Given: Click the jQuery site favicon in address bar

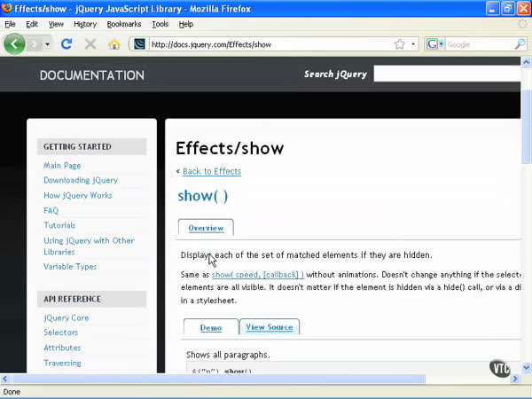Looking at the screenshot, I should pyautogui.click(x=139, y=43).
